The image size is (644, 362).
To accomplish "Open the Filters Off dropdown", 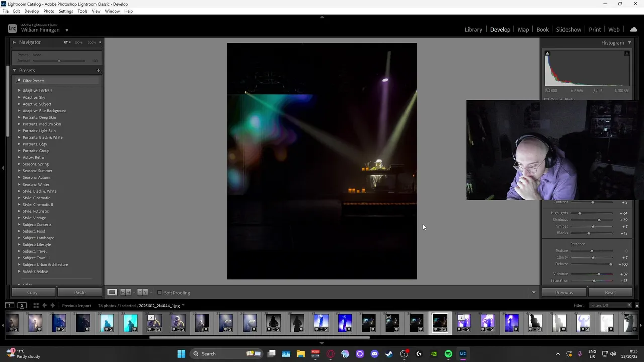I will point(611,305).
